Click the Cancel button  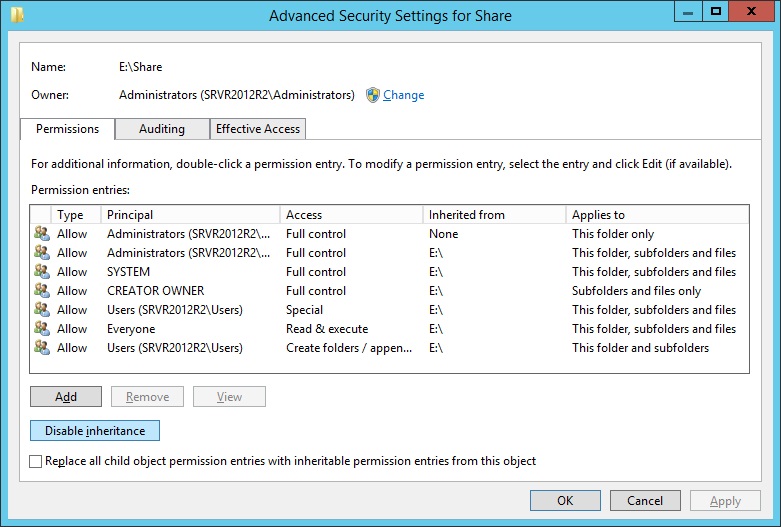645,500
